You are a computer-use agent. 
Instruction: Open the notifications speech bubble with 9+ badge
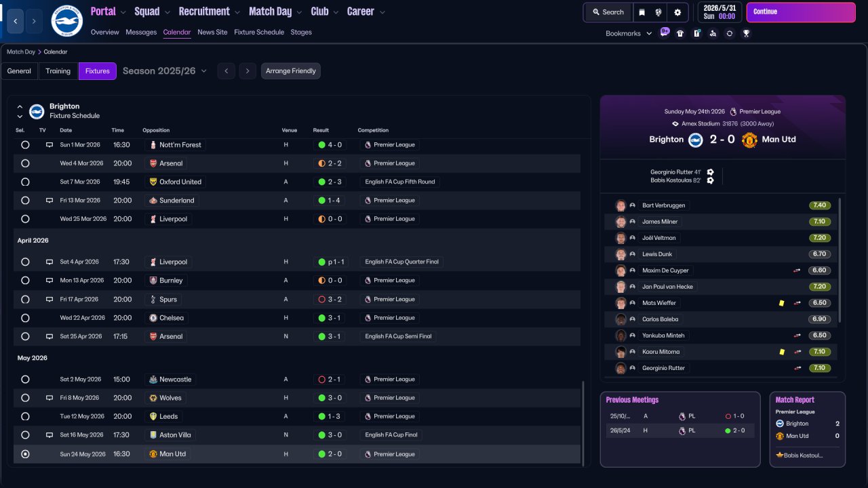tap(665, 33)
